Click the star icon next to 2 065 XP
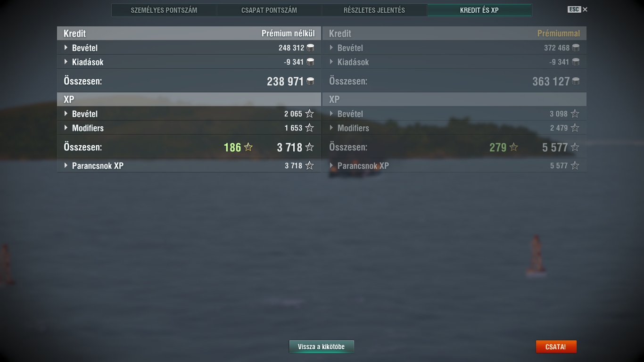 click(309, 114)
